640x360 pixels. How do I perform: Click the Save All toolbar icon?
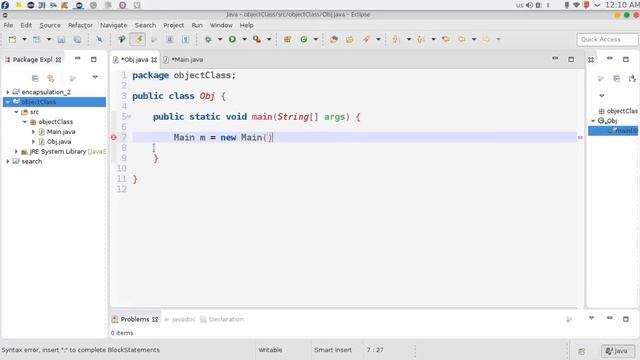[x=77, y=39]
